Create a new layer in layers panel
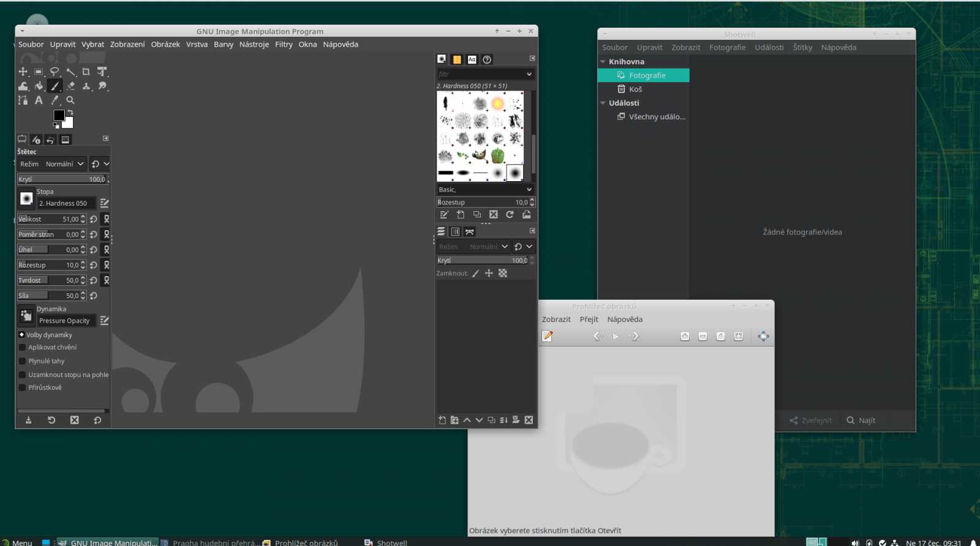 click(x=442, y=420)
